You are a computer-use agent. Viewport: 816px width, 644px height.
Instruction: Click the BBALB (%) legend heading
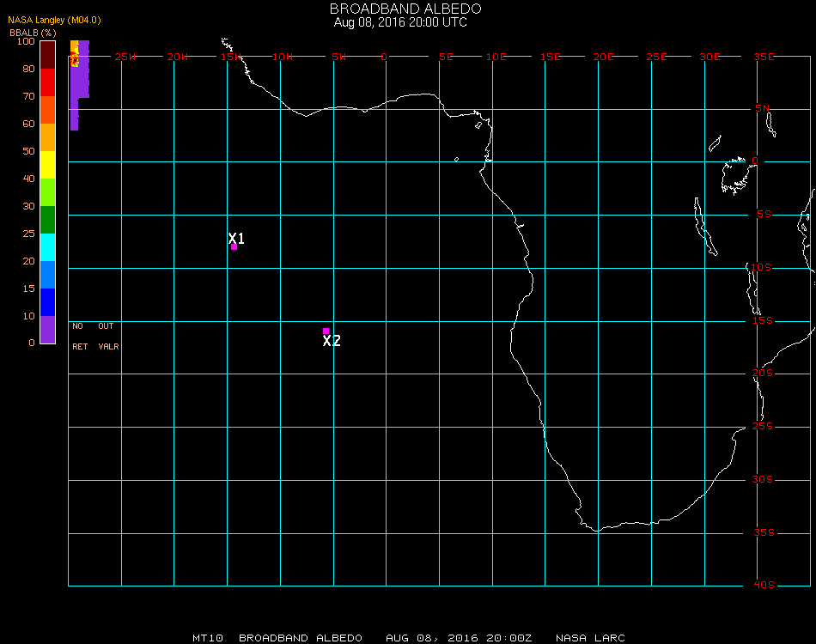(x=33, y=33)
